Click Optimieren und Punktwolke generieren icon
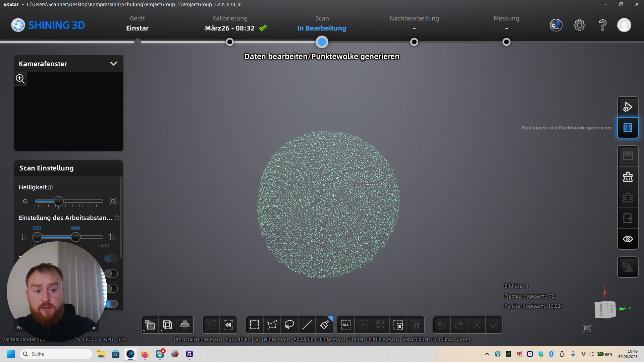 tap(628, 128)
